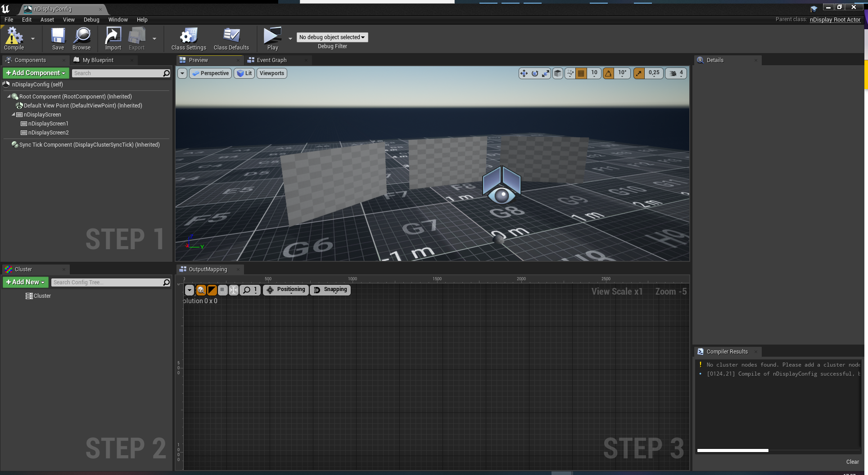Click the nDisplayConfig (self) icon
868x475 pixels.
6,84
